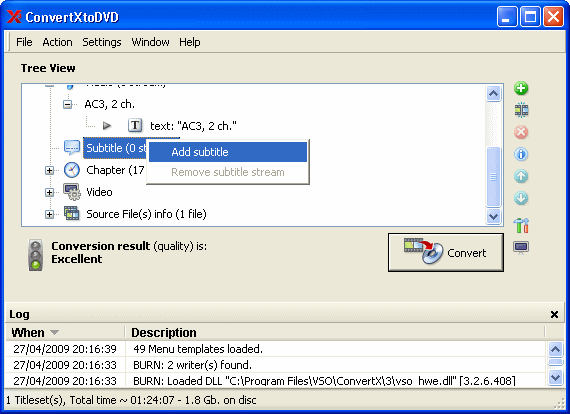This screenshot has width=570, height=414.
Task: Expand the Video tree node
Action: point(49,192)
